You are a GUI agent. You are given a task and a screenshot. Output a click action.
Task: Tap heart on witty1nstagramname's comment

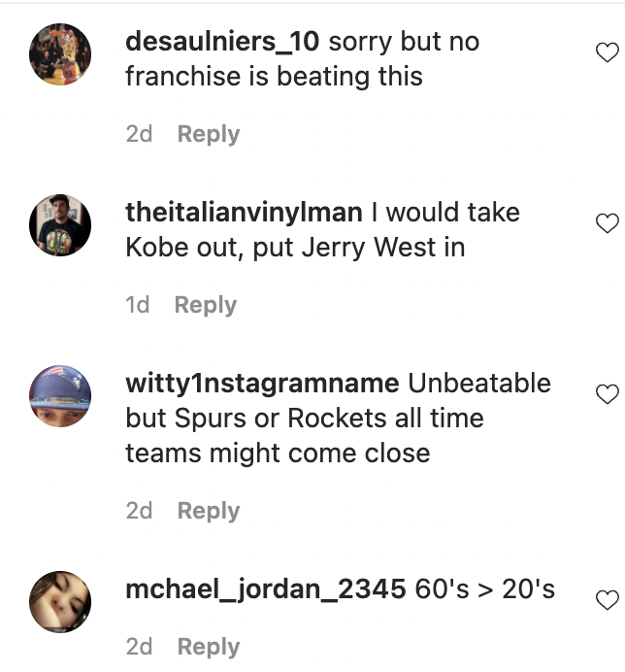[607, 394]
